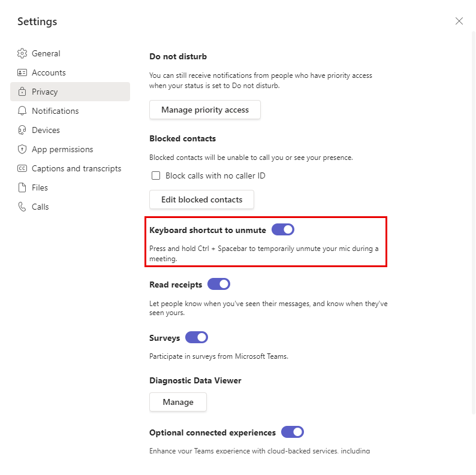The image size is (476, 475).
Task: Click the Notifications bell icon
Action: tap(22, 111)
